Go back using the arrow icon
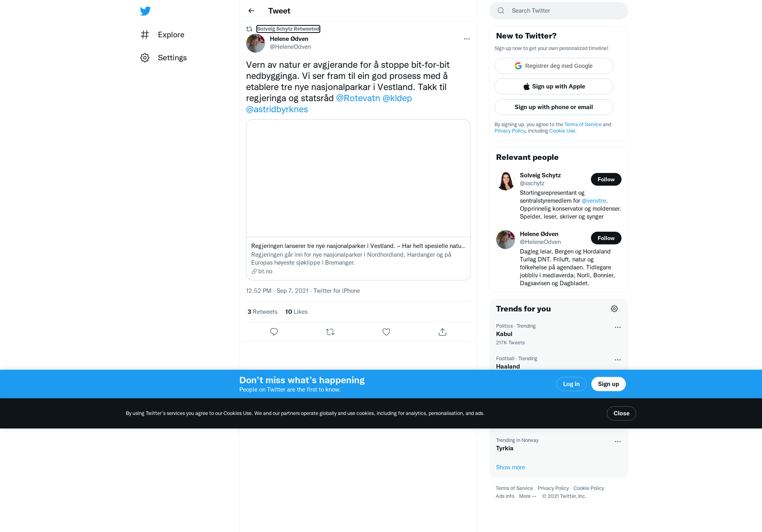The image size is (762, 532). (251, 11)
